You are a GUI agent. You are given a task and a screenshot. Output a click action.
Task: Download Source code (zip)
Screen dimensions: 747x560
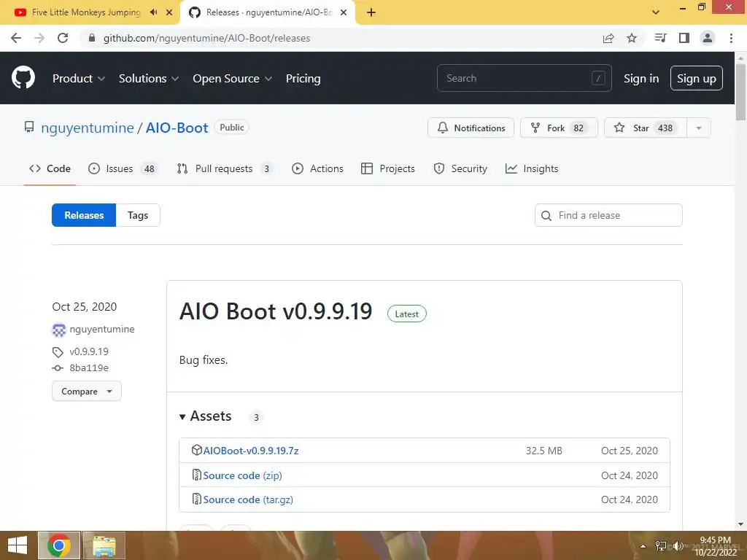[242, 475]
